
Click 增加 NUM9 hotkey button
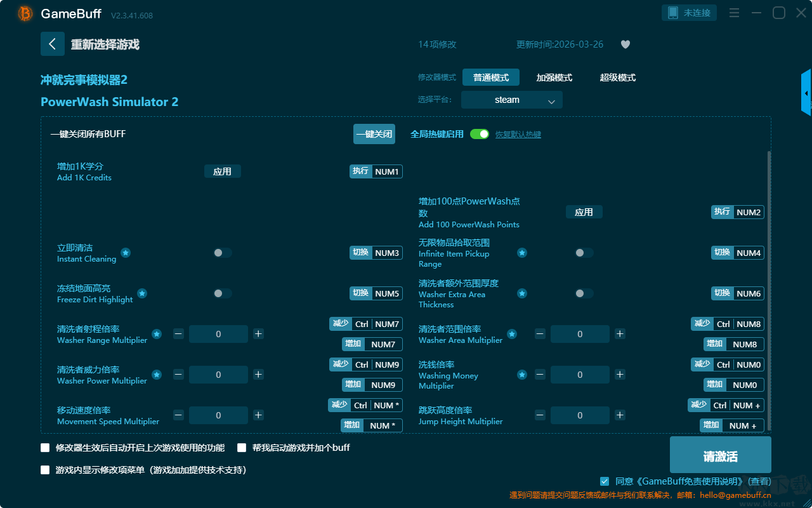point(373,385)
